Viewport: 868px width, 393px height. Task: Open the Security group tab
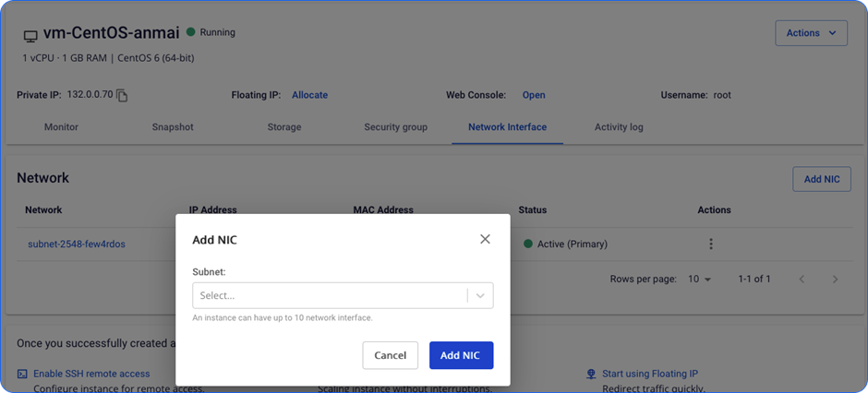395,127
